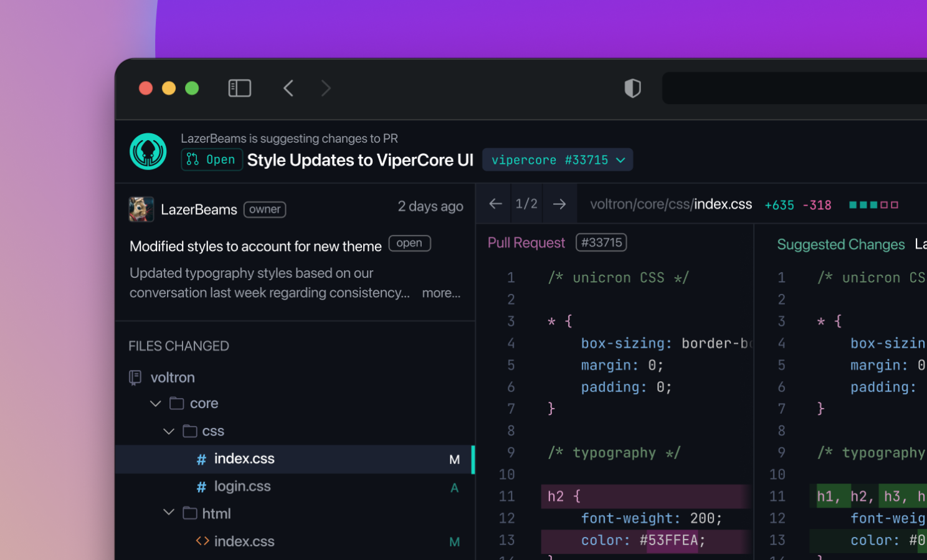The height and width of the screenshot is (560, 927).
Task: Collapse the core folder chevron
Action: (x=156, y=404)
